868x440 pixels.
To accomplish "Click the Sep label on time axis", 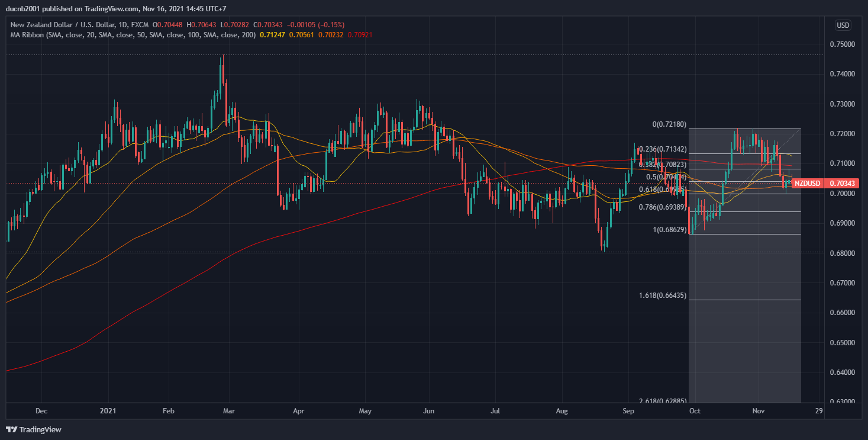I will tap(628, 410).
